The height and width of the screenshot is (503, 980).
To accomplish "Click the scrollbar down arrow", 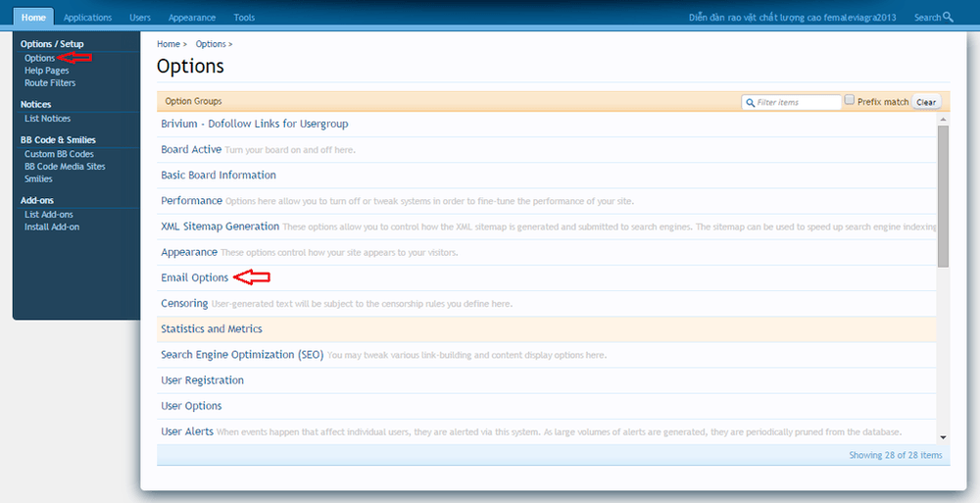I will (x=943, y=438).
